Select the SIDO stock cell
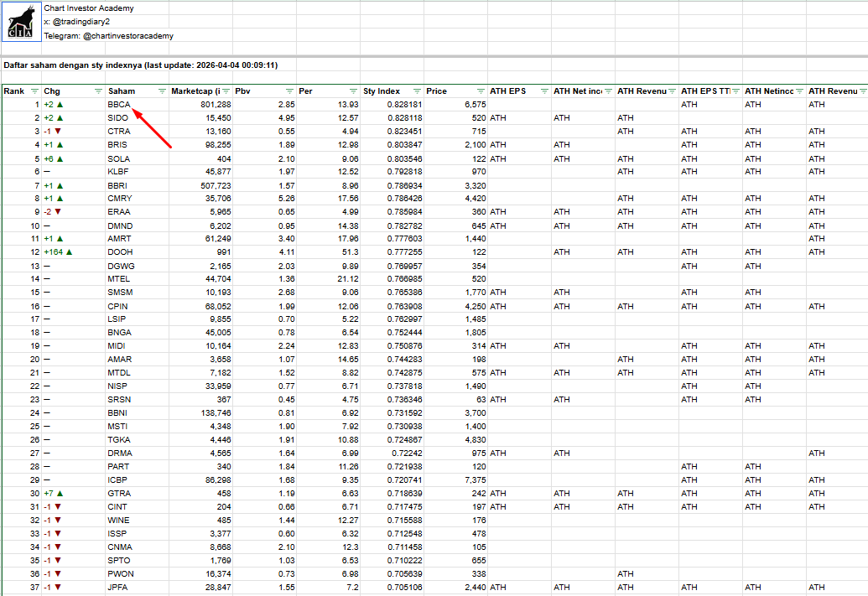Image resolution: width=868 pixels, height=596 pixels. 138,118
